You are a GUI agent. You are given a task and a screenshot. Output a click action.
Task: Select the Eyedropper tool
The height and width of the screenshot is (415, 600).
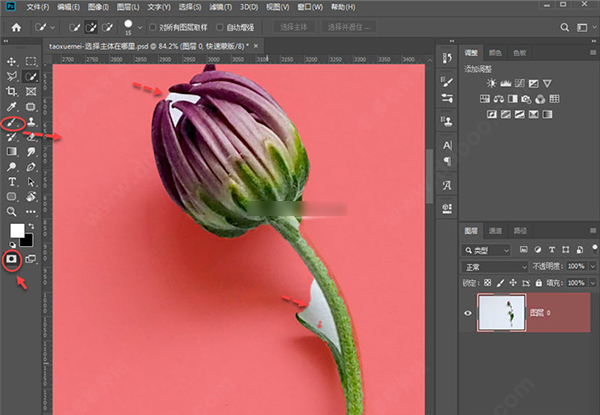point(11,107)
